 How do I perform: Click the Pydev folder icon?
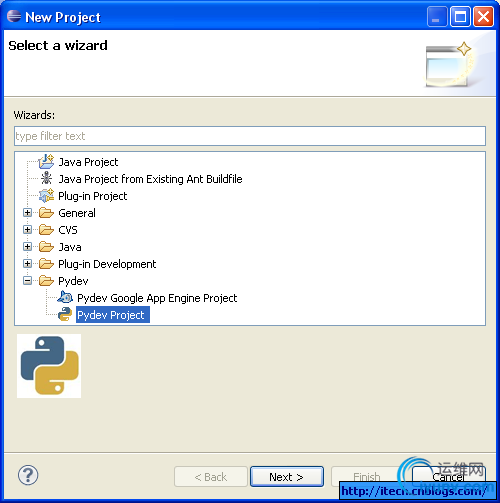point(46,281)
